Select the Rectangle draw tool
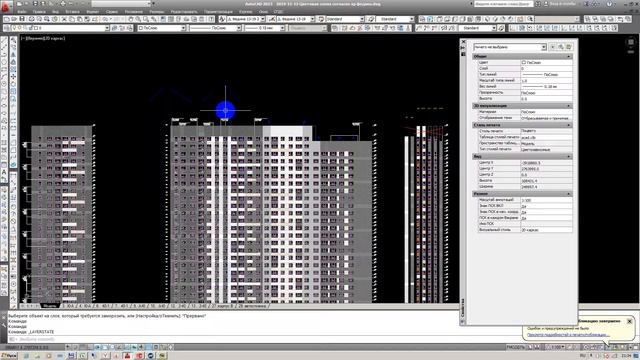The width and height of the screenshot is (640, 360). pos(4,70)
